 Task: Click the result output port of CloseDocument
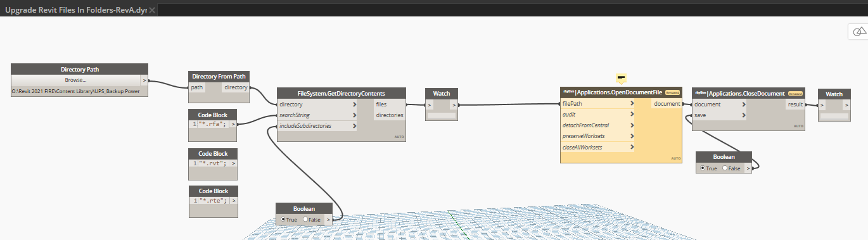[795, 104]
